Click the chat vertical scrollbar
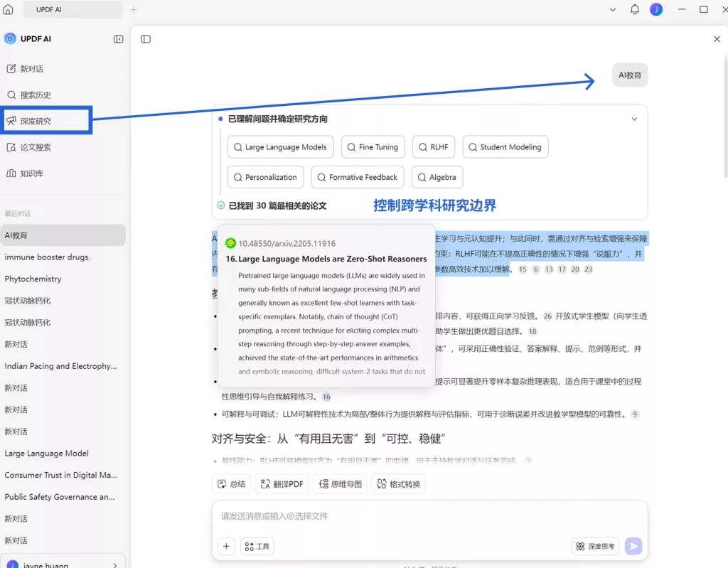 point(725,116)
